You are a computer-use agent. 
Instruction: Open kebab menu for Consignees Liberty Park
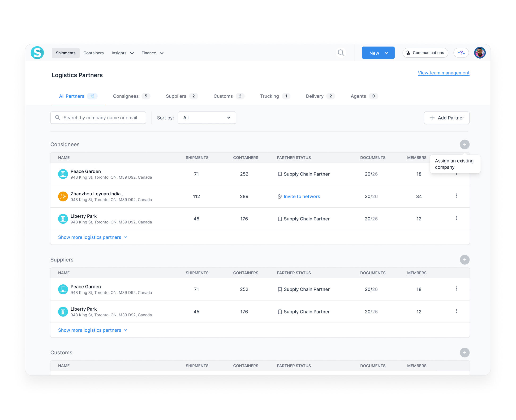click(x=456, y=218)
